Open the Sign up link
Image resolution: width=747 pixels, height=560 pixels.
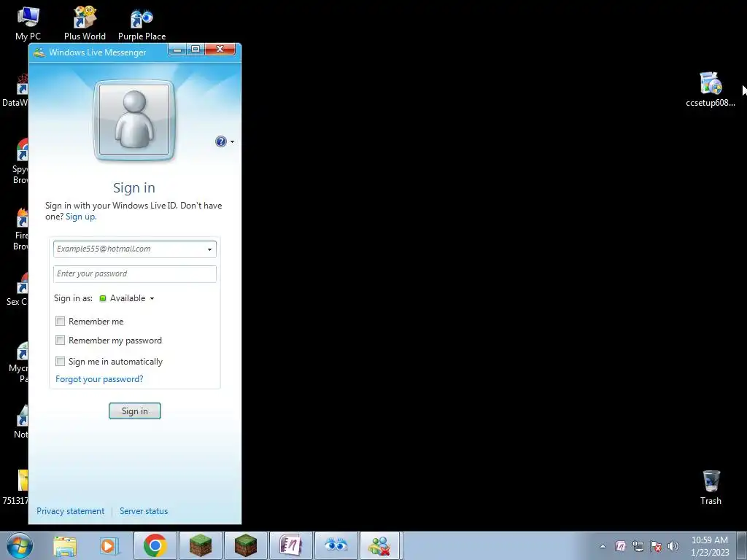80,217
